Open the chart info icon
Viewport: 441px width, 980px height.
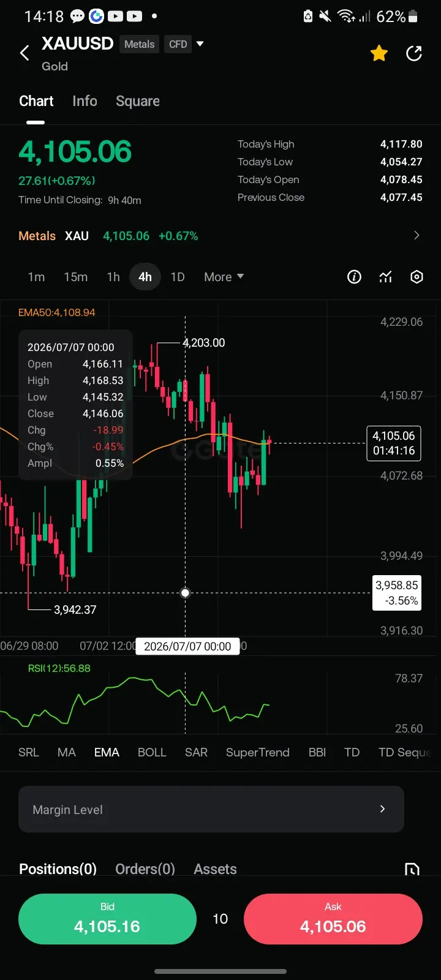tap(354, 277)
